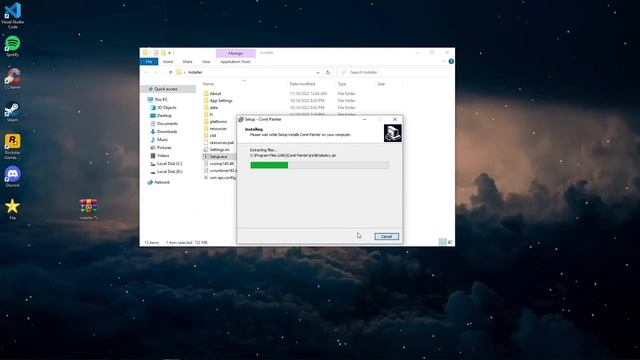Sort by Size column header
This screenshot has height=360, width=640.
pyautogui.click(x=381, y=84)
